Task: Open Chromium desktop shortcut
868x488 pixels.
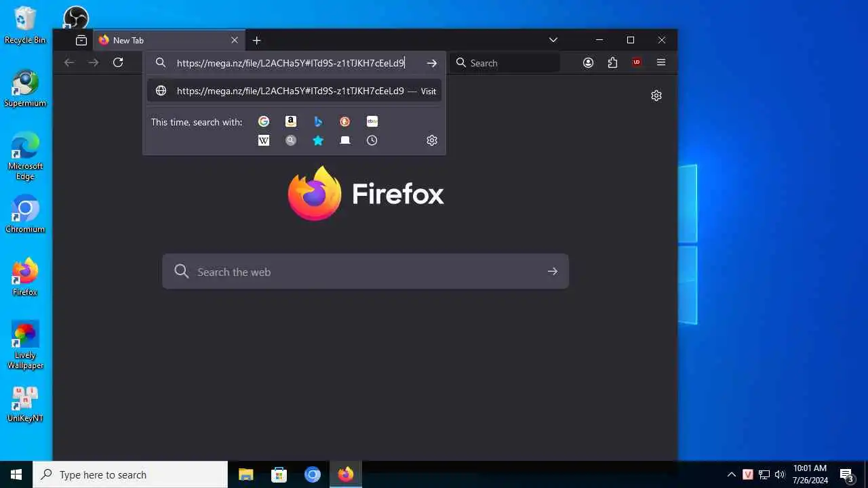Action: tap(25, 214)
